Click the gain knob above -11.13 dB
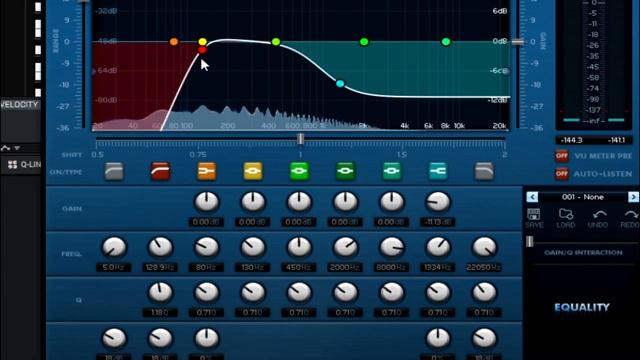The width and height of the screenshot is (640, 360). pyautogui.click(x=438, y=202)
